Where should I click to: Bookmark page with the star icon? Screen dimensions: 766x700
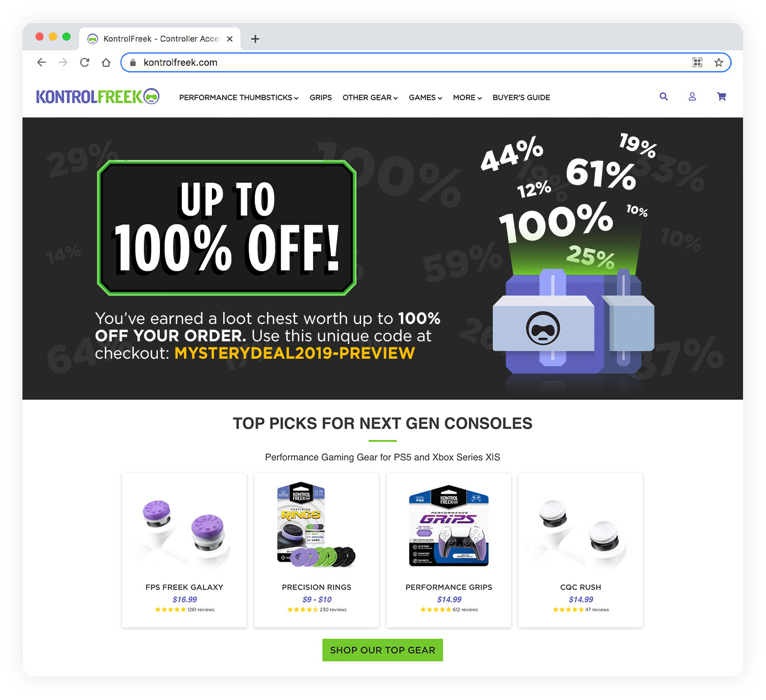pyautogui.click(x=719, y=62)
